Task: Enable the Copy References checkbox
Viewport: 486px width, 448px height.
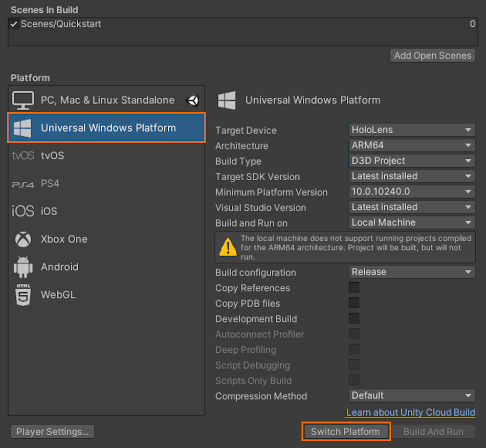Action: click(354, 288)
